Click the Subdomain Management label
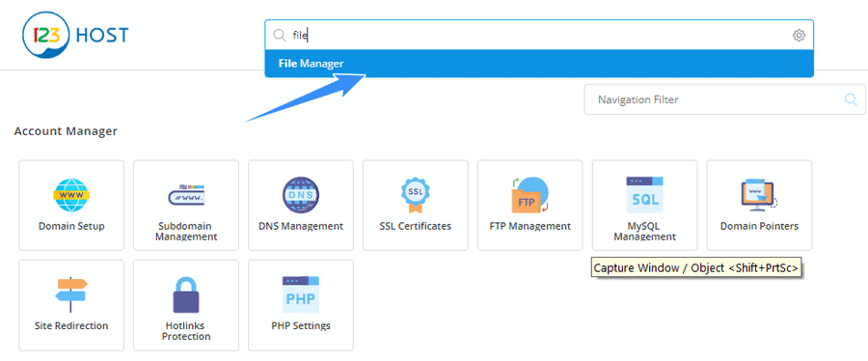The height and width of the screenshot is (361, 868). [186, 232]
